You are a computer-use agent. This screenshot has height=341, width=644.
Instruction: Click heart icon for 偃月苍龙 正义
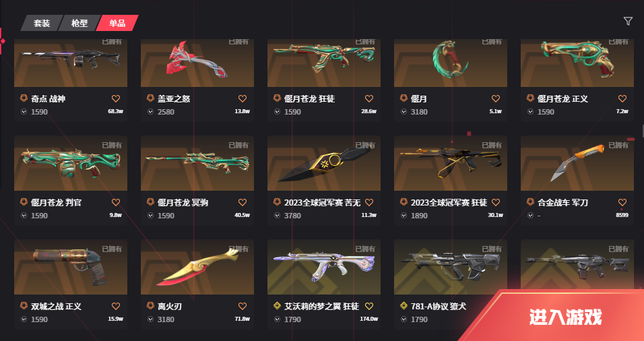[x=622, y=98]
